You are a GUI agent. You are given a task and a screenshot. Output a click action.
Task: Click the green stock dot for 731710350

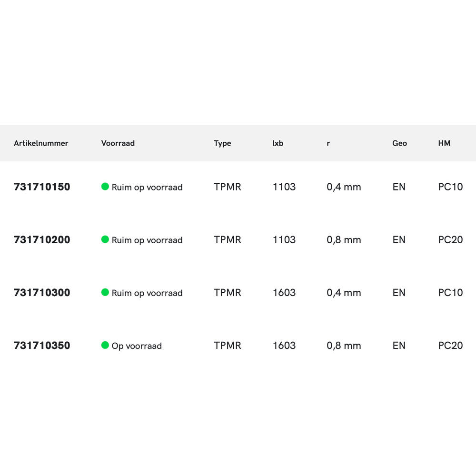(105, 345)
